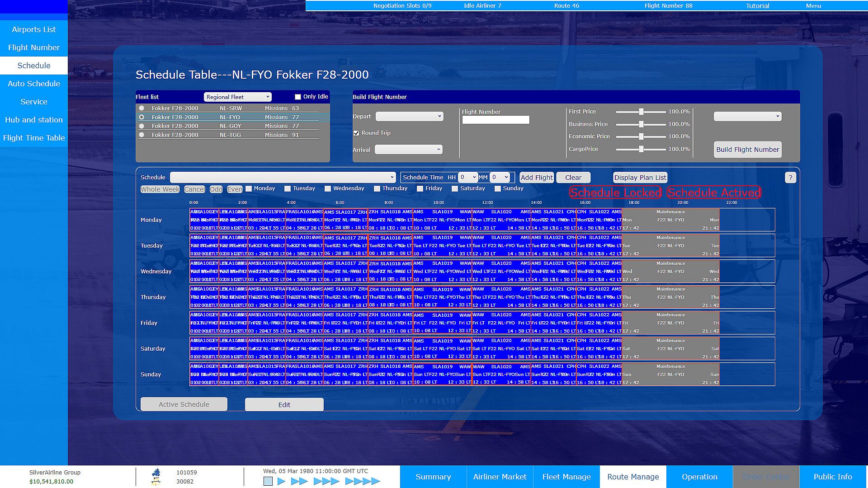
Task: Enable the Only Idle checkbox
Action: pos(298,97)
